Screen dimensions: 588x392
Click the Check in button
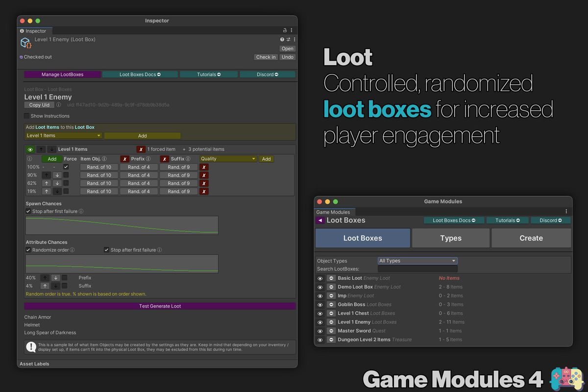pos(266,57)
